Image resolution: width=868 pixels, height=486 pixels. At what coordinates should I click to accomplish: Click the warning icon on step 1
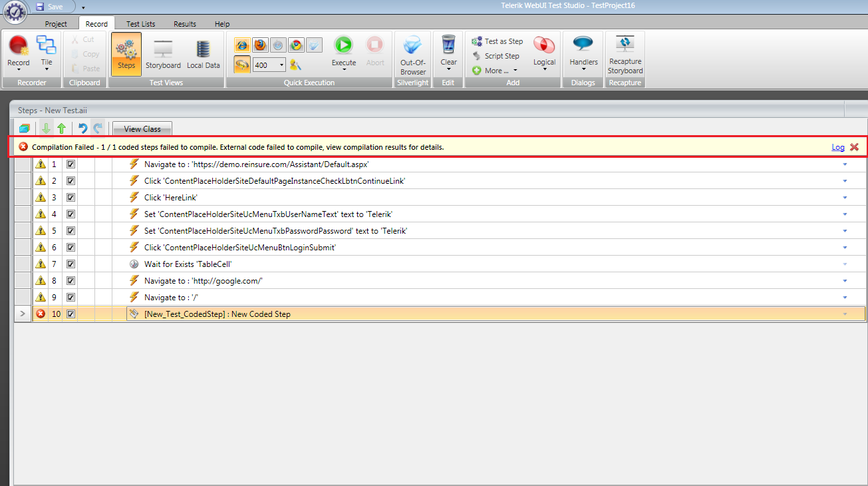tap(41, 164)
